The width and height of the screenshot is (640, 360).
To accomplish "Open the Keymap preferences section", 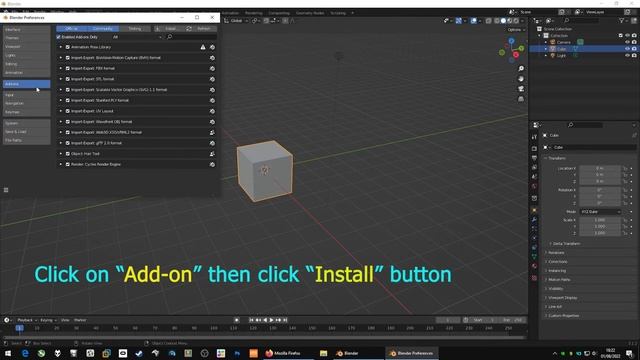I will [27, 112].
